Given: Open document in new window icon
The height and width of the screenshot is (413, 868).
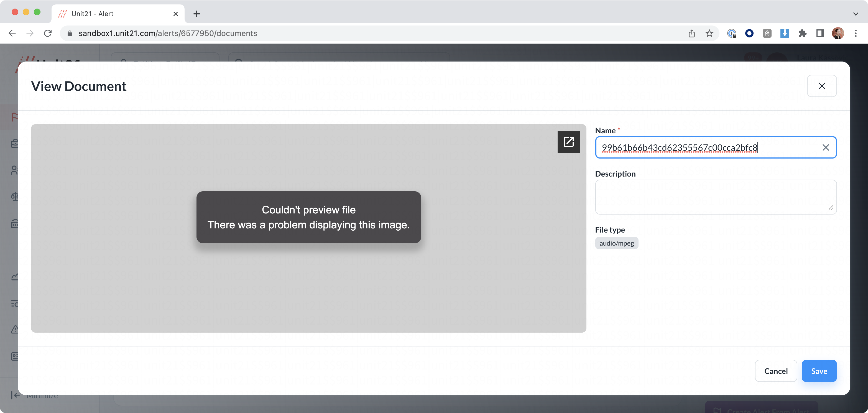Looking at the screenshot, I should coord(568,142).
